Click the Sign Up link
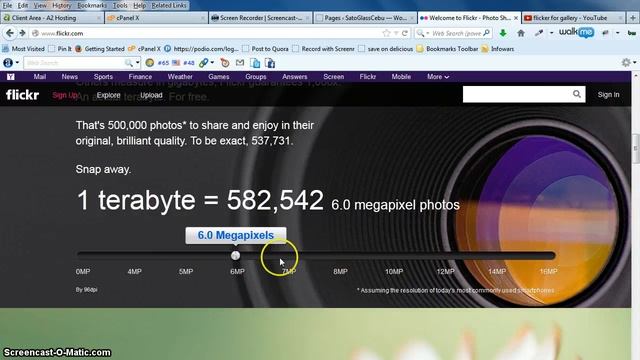Image resolution: width=640 pixels, height=360 pixels. pyautogui.click(x=65, y=95)
